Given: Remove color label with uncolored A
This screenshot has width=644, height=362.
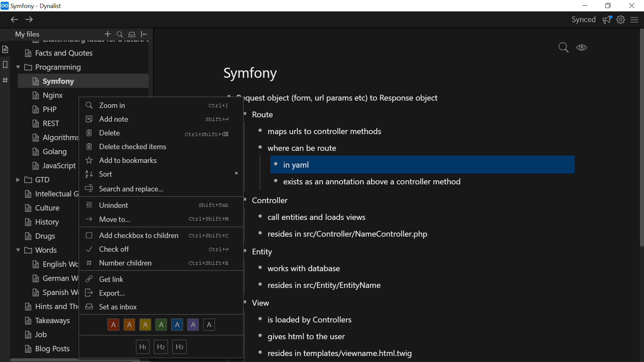Looking at the screenshot, I should tap(209, 324).
